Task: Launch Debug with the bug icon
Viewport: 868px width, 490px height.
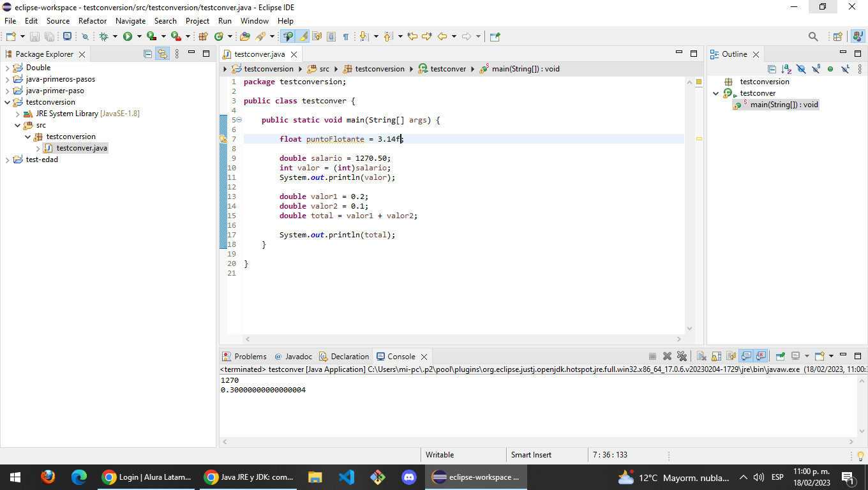Action: pyautogui.click(x=103, y=36)
